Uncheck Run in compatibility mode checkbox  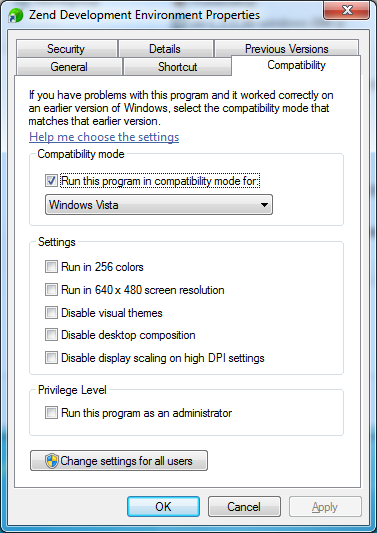coord(51,180)
